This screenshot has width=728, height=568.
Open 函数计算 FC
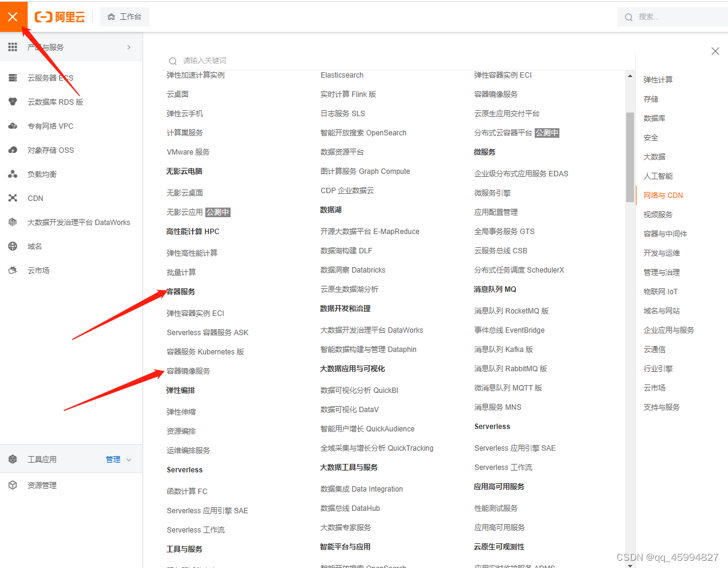(x=187, y=491)
